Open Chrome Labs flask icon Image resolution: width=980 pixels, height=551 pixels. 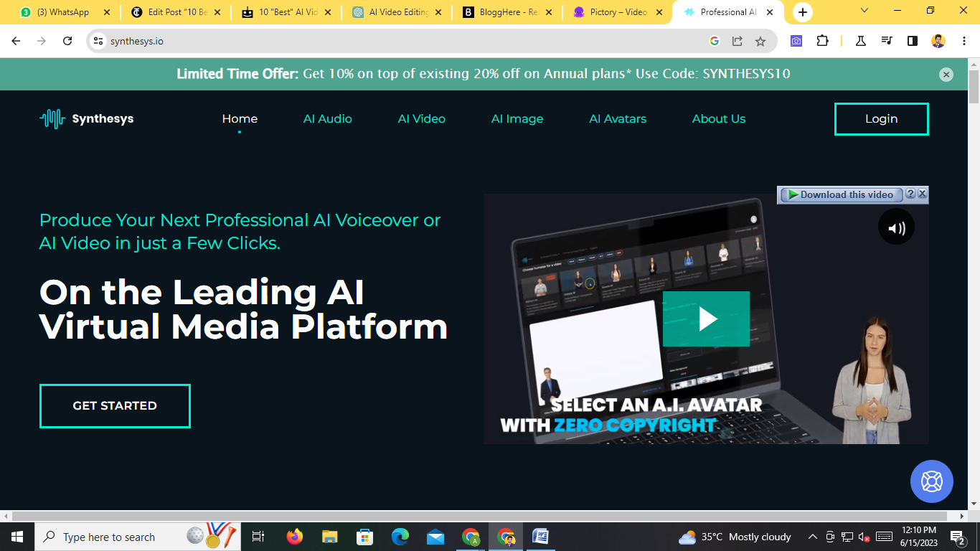click(x=861, y=41)
